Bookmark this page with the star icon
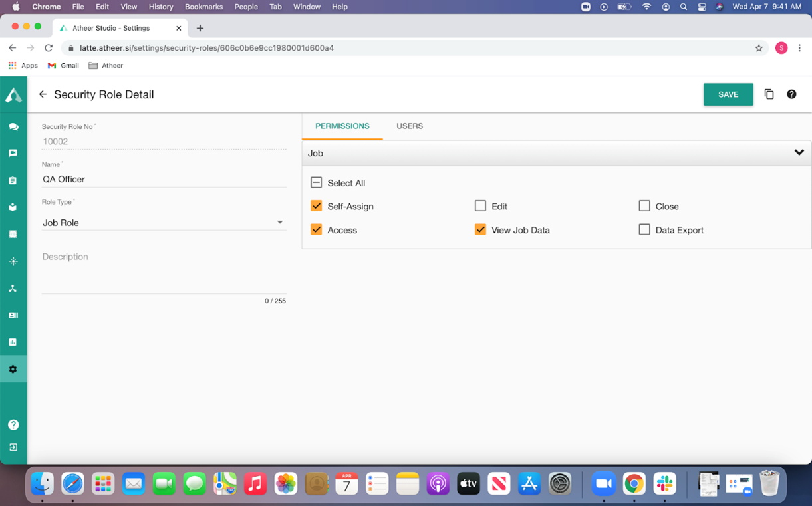 (759, 48)
